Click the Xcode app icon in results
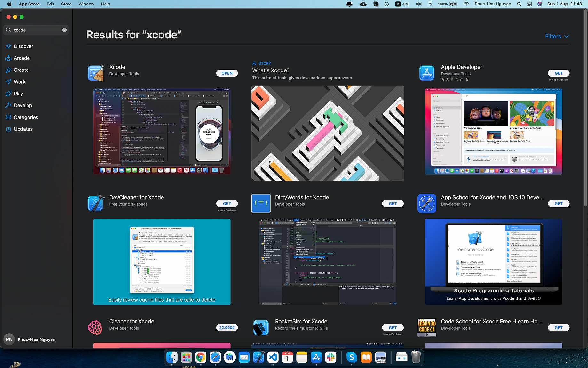 pos(95,73)
